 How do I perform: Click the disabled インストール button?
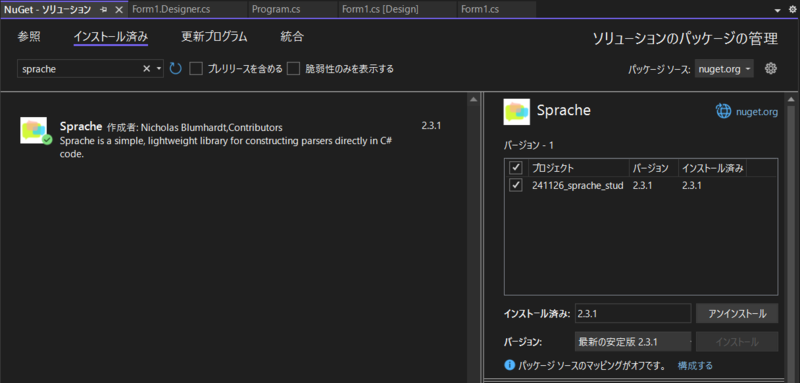[x=737, y=342]
